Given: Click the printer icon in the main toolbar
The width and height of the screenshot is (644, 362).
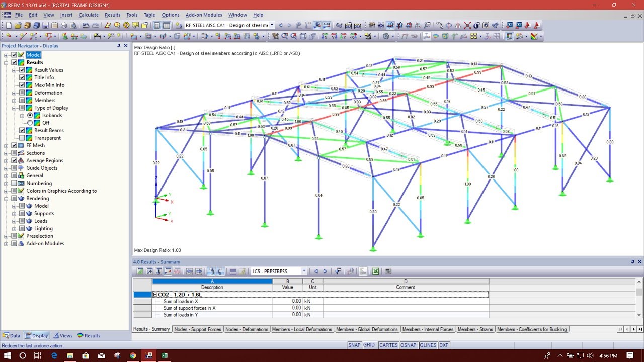Looking at the screenshot, I should click(64, 25).
